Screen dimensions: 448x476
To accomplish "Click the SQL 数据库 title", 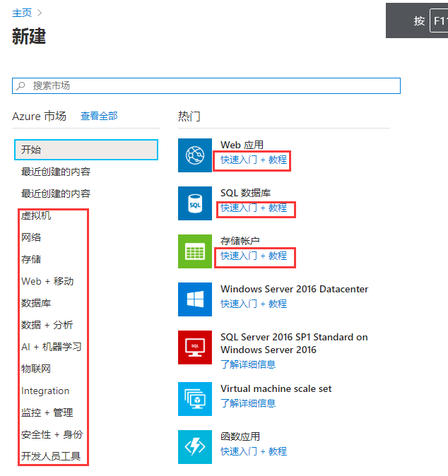I will click(x=246, y=193).
